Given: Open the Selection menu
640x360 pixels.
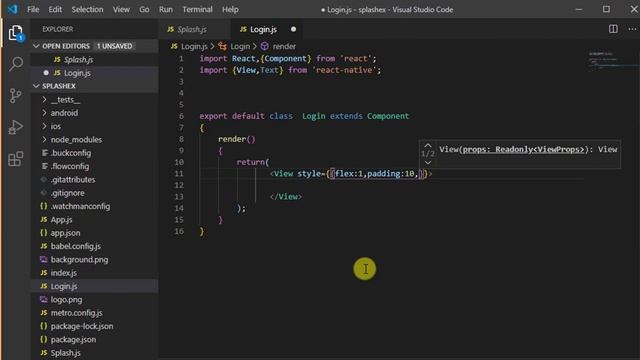Looking at the screenshot, I should (x=87, y=9).
